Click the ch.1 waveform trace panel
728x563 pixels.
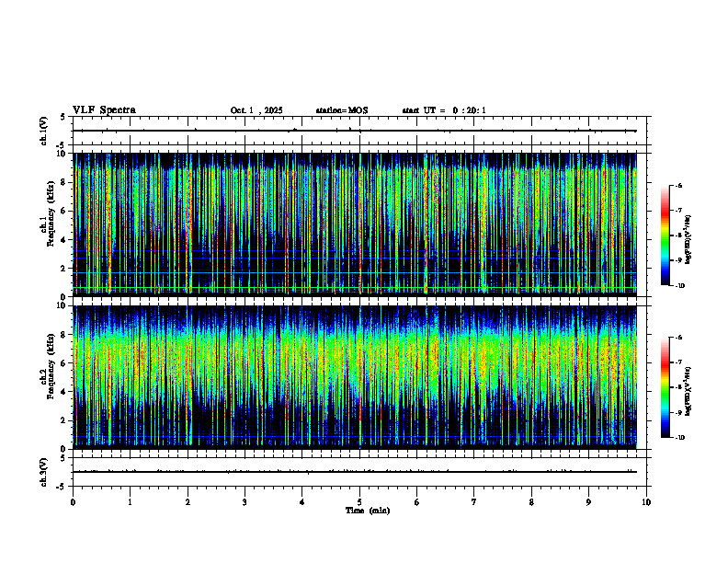point(359,131)
